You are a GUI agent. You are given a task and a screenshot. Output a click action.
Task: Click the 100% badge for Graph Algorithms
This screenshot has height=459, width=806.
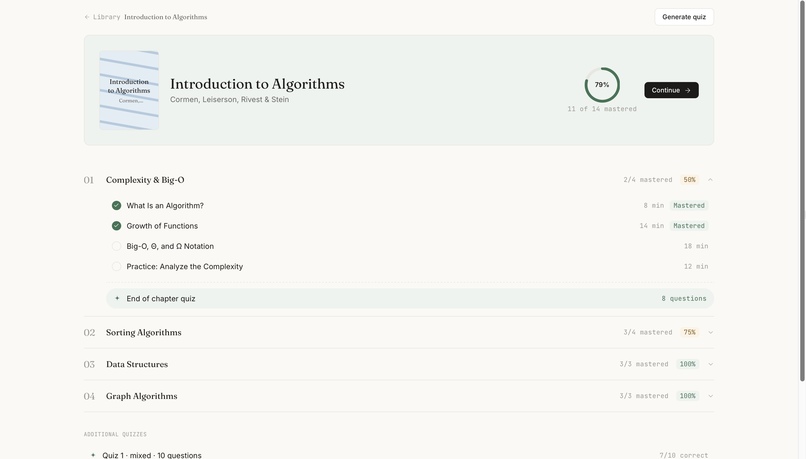click(687, 396)
